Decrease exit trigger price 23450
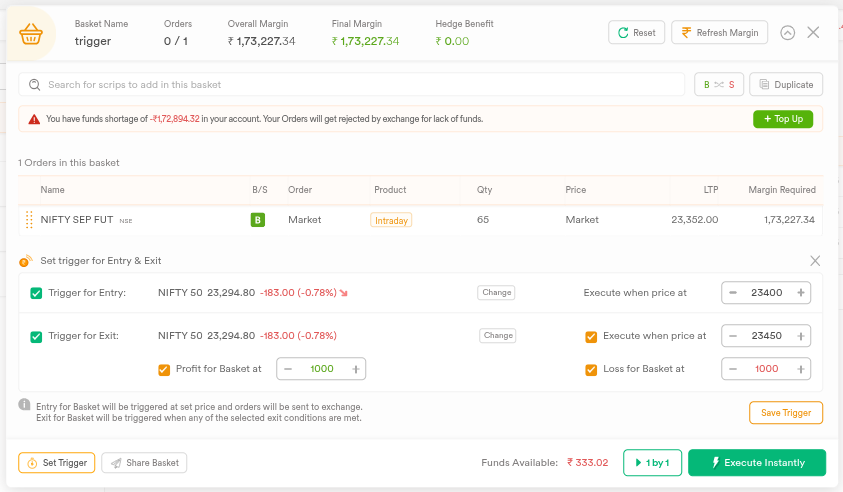The height and width of the screenshot is (492, 843). pos(733,336)
